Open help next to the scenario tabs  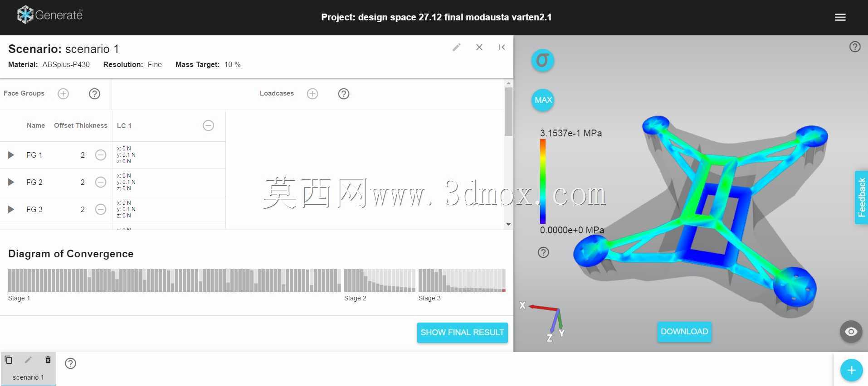tap(70, 363)
